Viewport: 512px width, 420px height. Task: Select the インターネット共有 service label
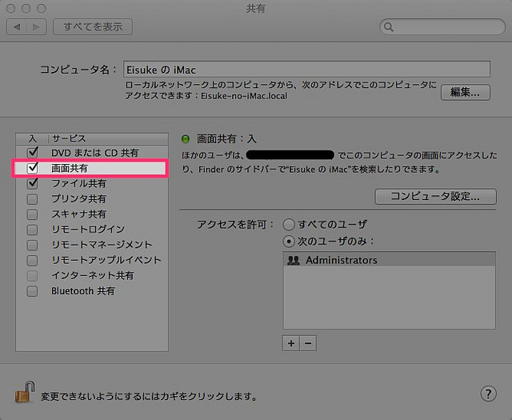pos(93,275)
